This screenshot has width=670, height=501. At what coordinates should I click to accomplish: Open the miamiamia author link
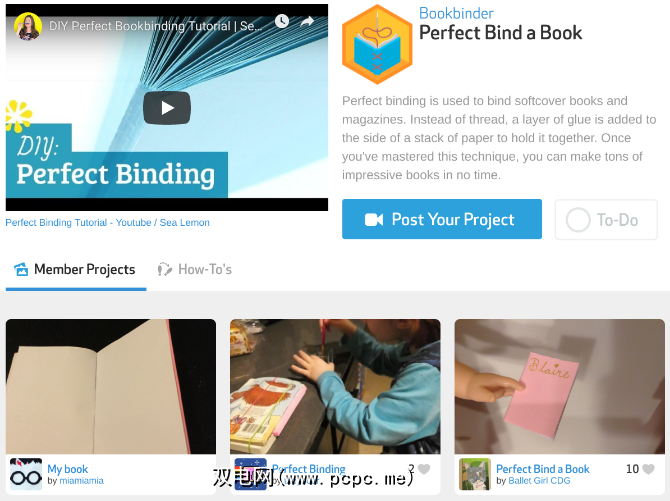pos(81,481)
